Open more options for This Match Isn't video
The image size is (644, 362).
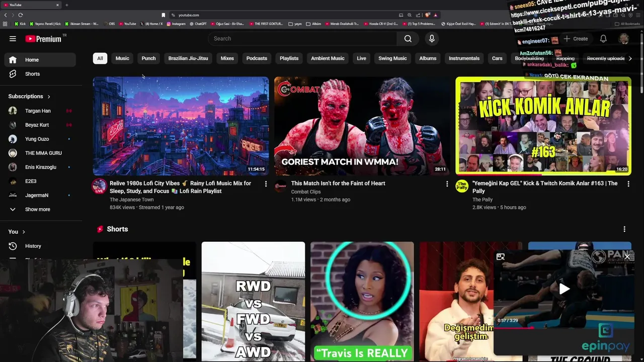pyautogui.click(x=447, y=184)
